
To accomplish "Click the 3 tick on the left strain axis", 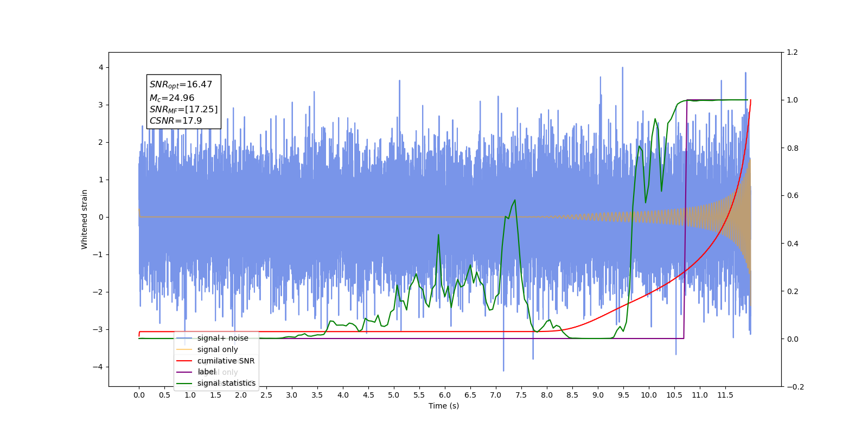I will [x=101, y=105].
